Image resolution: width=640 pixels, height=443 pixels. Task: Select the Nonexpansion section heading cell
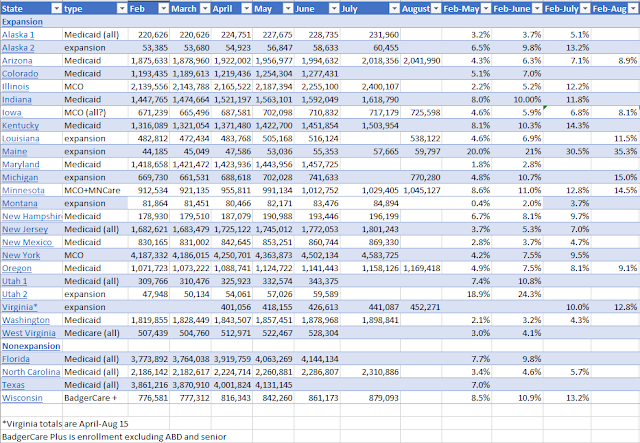31,346
